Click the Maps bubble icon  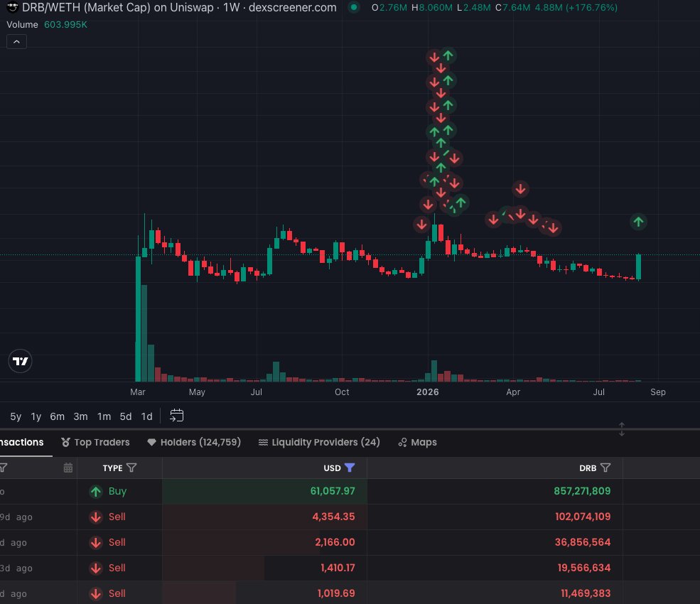403,443
